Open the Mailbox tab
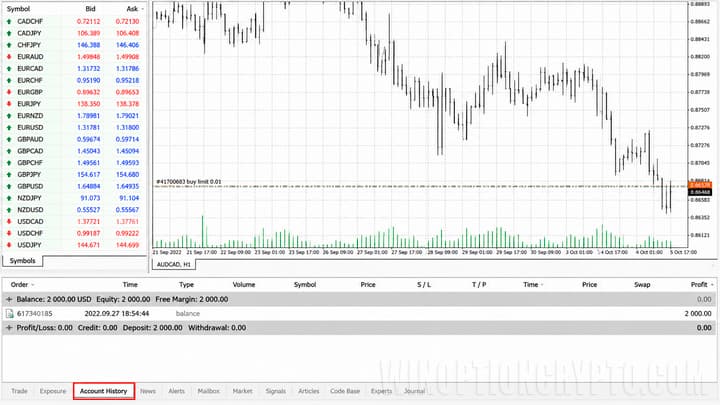Viewport: 720px width, 405px height. point(208,391)
